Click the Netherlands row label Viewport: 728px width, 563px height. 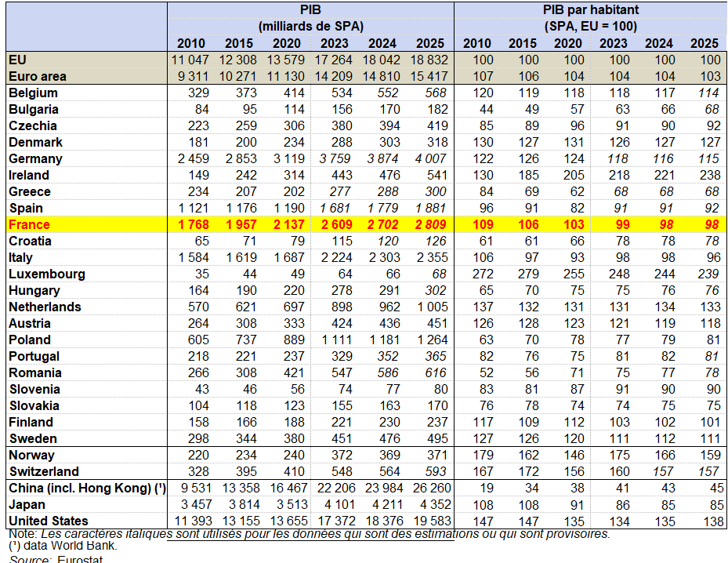tap(45, 307)
